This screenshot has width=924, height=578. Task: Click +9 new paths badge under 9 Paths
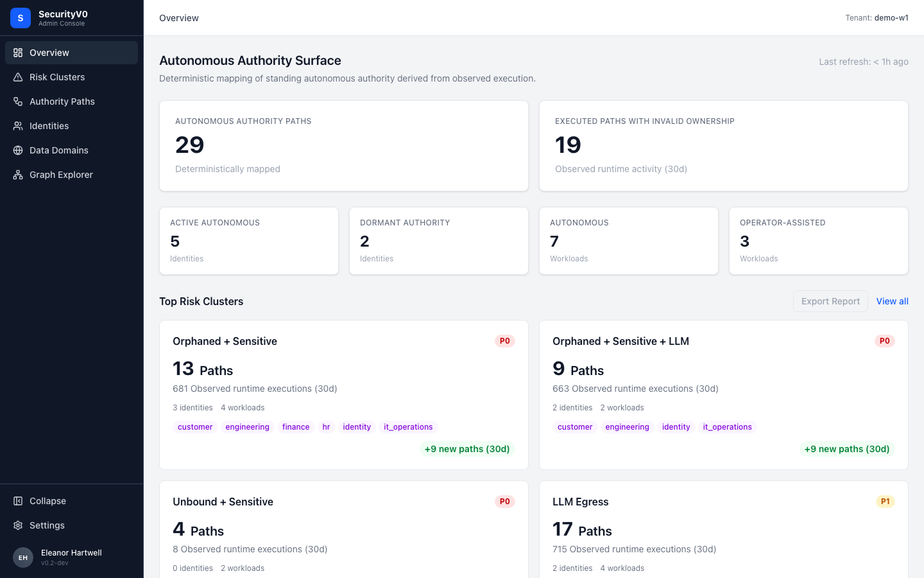coord(847,449)
